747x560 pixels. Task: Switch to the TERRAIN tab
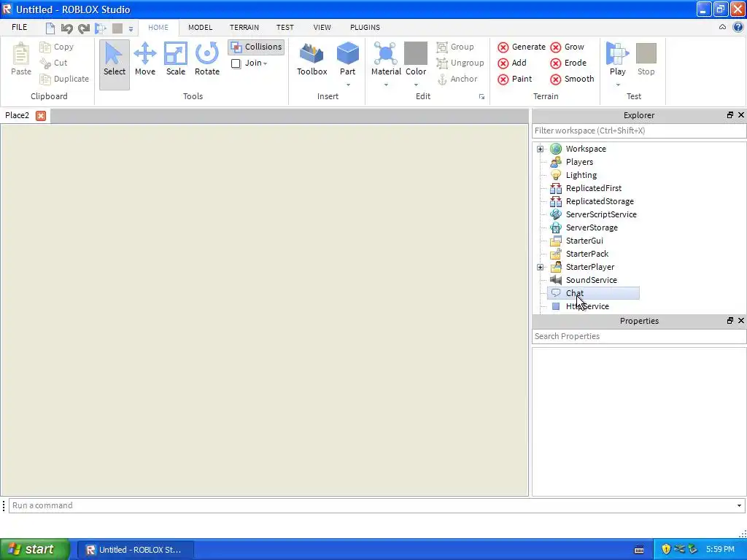(244, 27)
